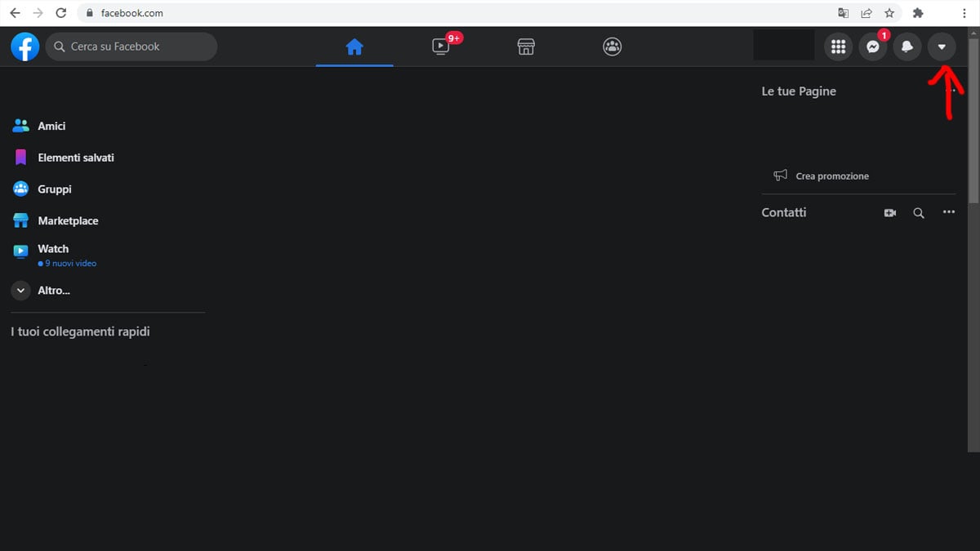980x551 pixels.
Task: Open the Groups icon in top navigation
Action: pyautogui.click(x=612, y=47)
